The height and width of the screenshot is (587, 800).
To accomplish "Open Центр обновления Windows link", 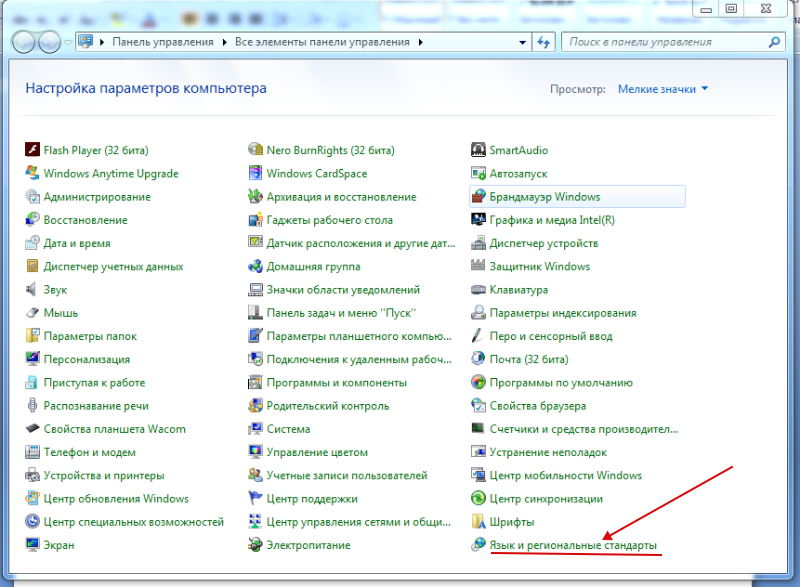I will (x=116, y=498).
